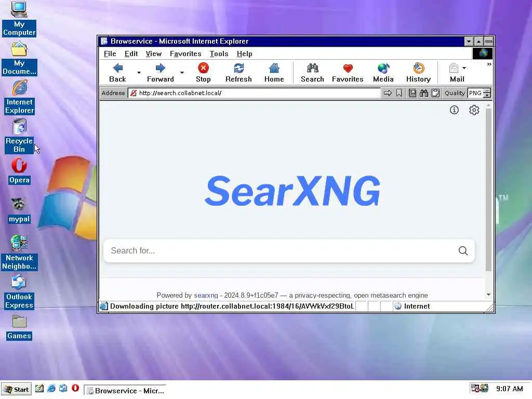The width and height of the screenshot is (532, 399).
Task: Stop page loading with the Stop button
Action: 203,73
